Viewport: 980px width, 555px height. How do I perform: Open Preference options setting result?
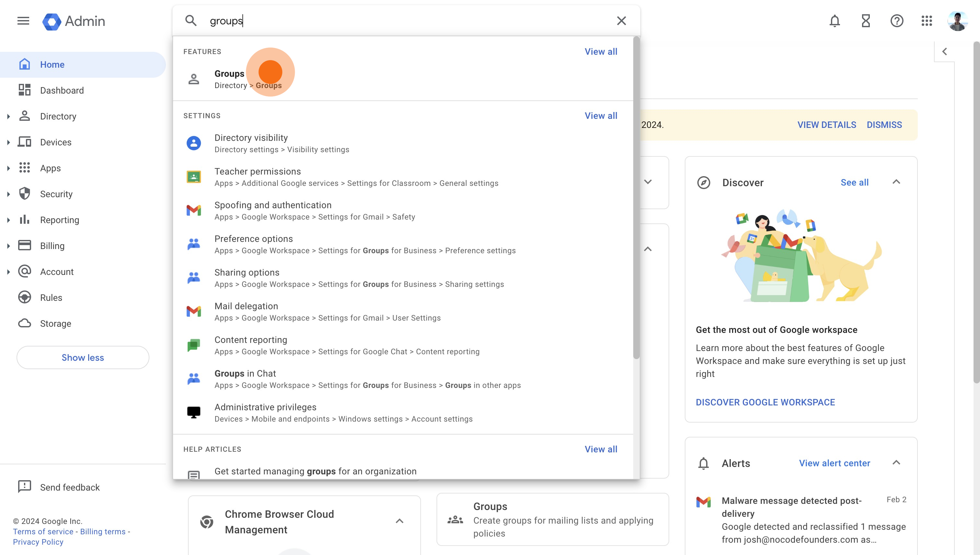[x=403, y=244]
